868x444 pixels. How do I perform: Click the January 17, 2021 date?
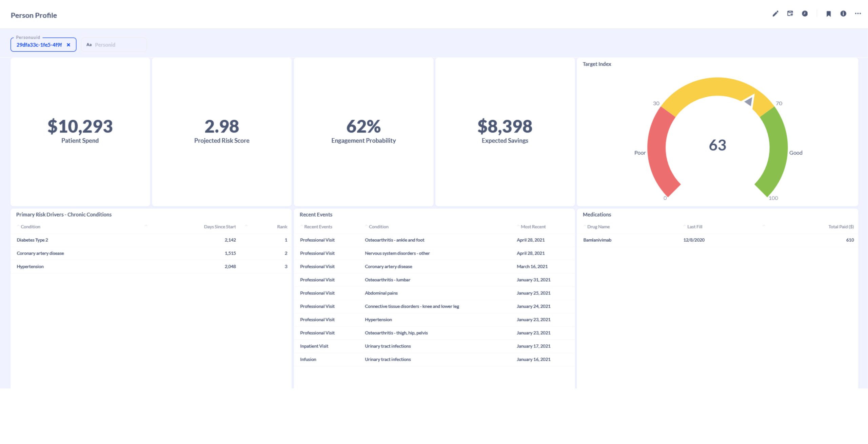[x=533, y=346]
